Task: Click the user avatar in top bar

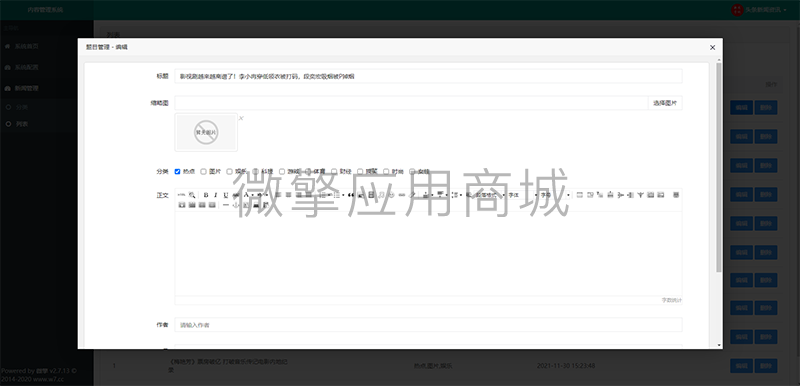Action: (x=737, y=10)
